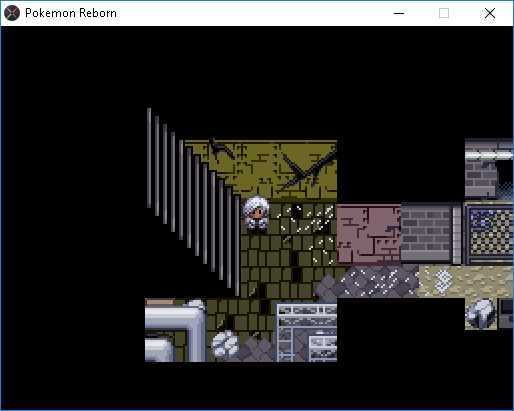
Task: Click the horizontal white pipe on the brick wall
Action: pyautogui.click(x=489, y=155)
